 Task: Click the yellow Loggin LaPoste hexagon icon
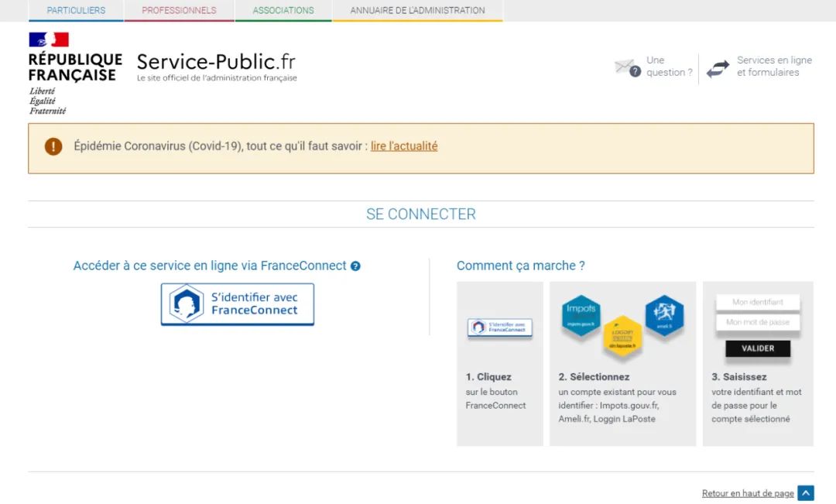pyautogui.click(x=622, y=336)
